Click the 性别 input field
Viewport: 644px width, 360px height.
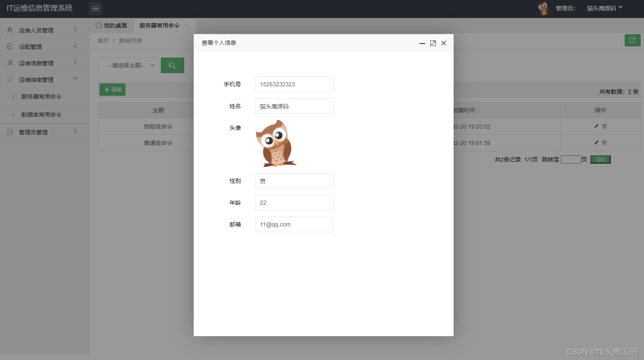[x=294, y=181]
